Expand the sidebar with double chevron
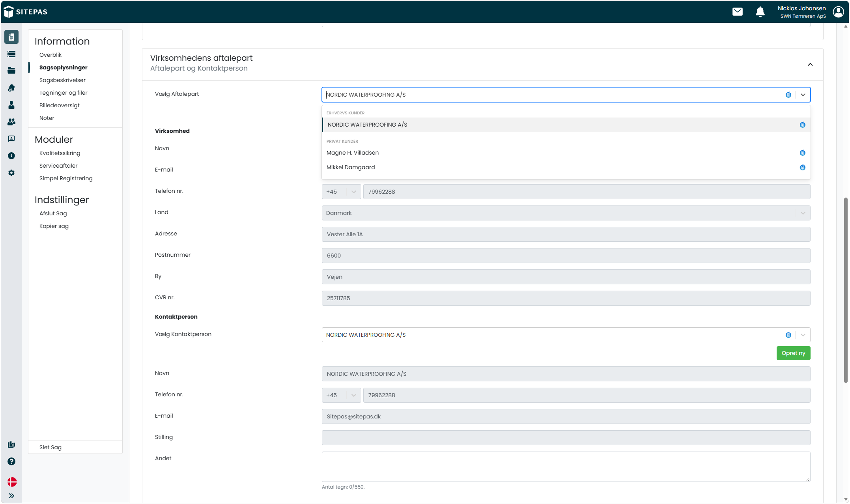850x504 pixels. (x=11, y=496)
